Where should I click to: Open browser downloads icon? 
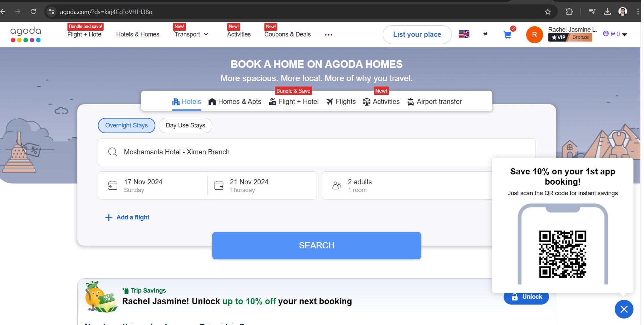607,12
